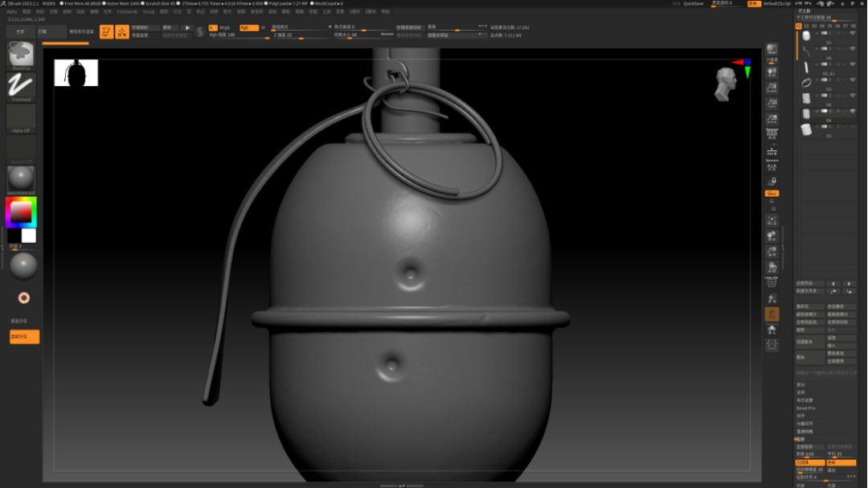Screen dimensions: 868x488
Task: Toggle the PolyFrame line fill icon
Action: click(772, 283)
